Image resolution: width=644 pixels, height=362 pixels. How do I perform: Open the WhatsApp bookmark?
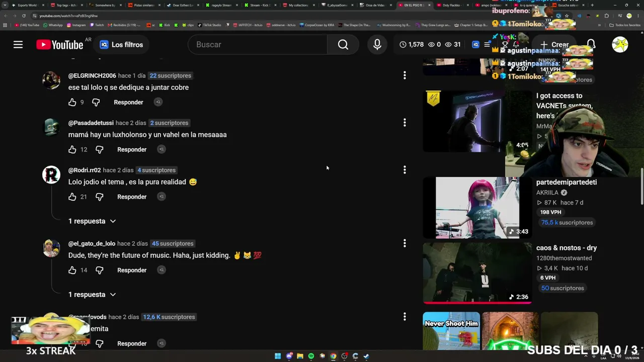(x=53, y=25)
